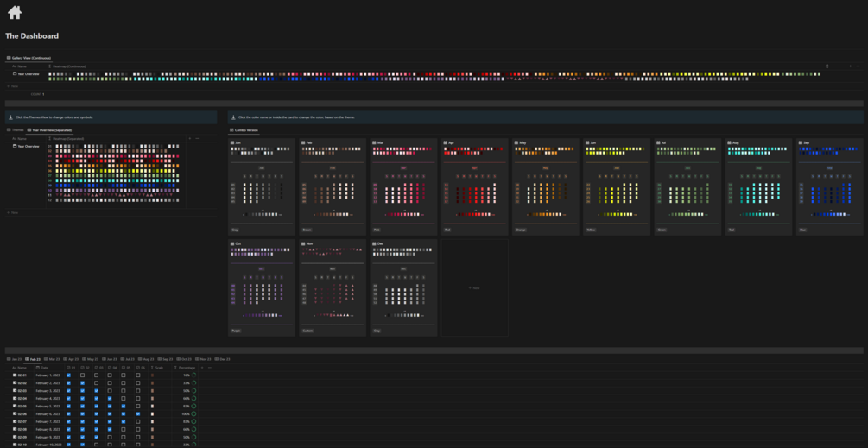Click the Jan card calendar icon
Screen dimensions: 868x448
[233, 142]
